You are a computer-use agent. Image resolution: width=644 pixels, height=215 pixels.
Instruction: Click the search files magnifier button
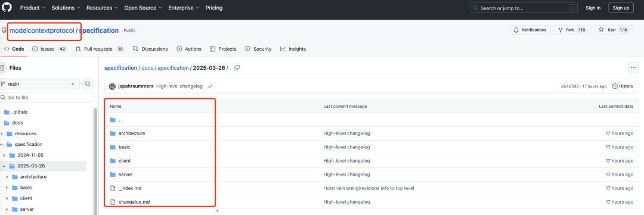(88, 84)
